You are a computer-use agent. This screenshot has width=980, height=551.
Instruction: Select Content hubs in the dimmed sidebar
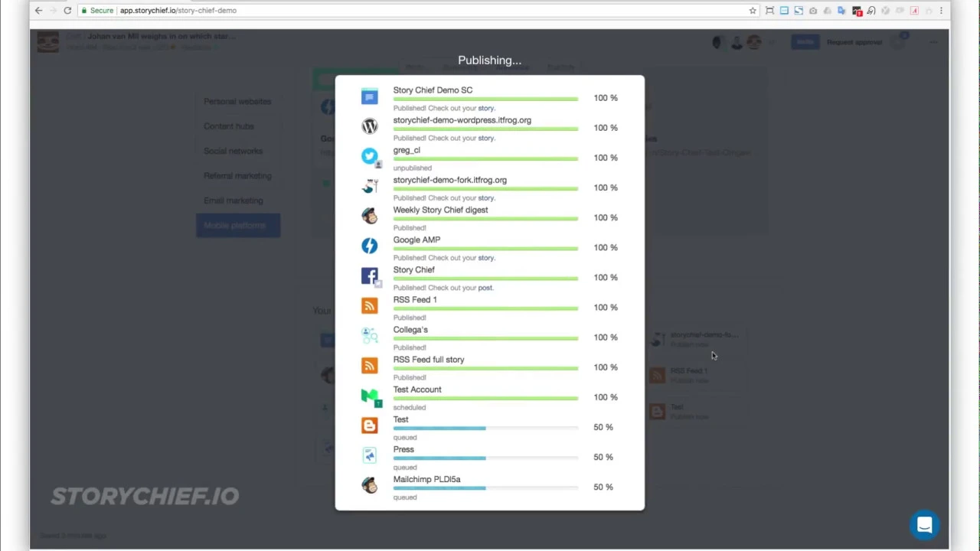point(229,126)
